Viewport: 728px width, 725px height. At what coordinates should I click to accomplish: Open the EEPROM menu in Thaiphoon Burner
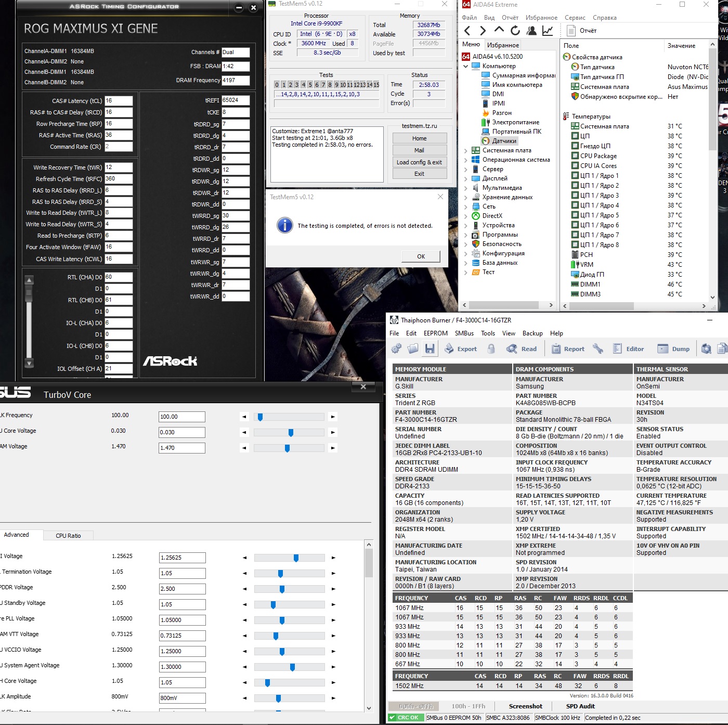(x=435, y=333)
